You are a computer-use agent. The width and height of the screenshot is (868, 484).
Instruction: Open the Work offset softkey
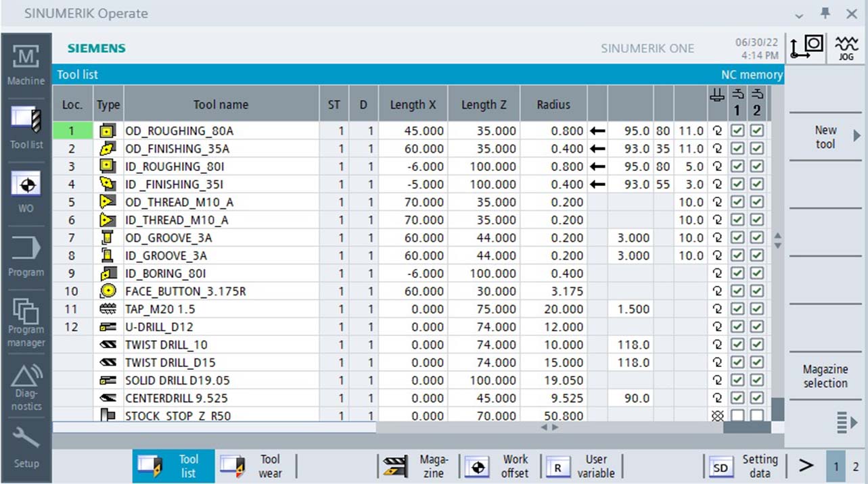coord(499,466)
